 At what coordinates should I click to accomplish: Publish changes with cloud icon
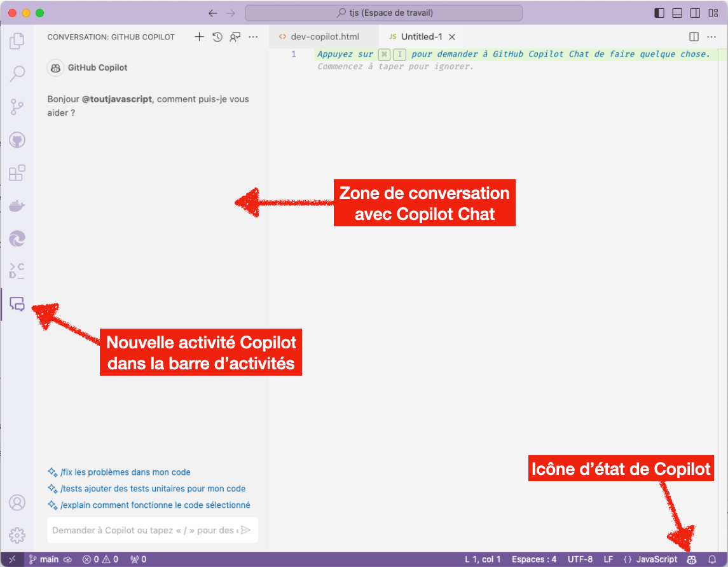68,559
